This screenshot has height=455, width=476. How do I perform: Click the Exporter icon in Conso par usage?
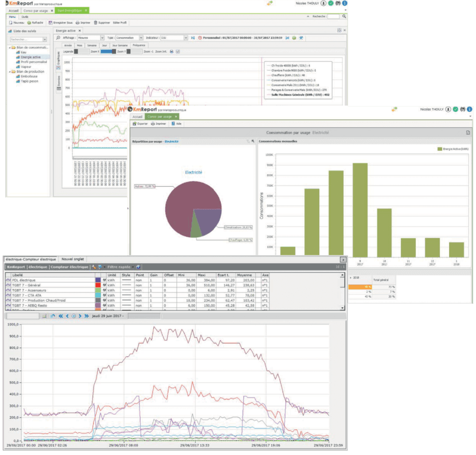coord(138,124)
